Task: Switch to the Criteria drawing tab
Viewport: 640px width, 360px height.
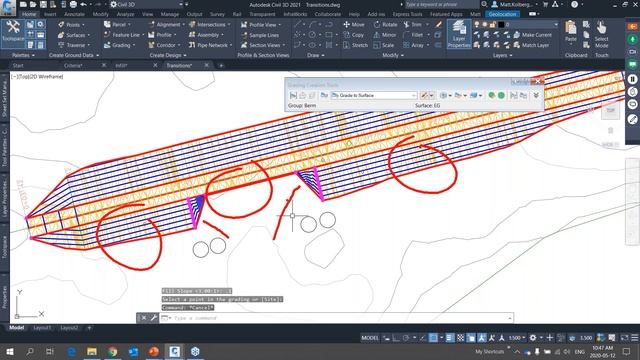Action: coord(73,65)
